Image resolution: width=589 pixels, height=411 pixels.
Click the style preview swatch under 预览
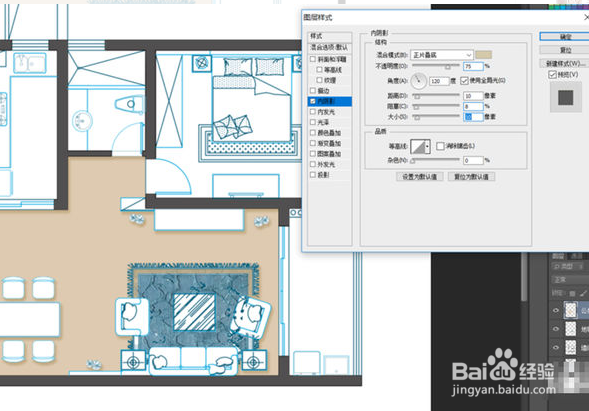565,97
